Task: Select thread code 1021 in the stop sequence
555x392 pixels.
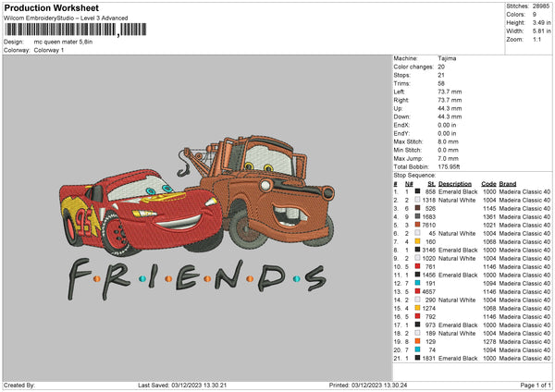Action: 489,225
